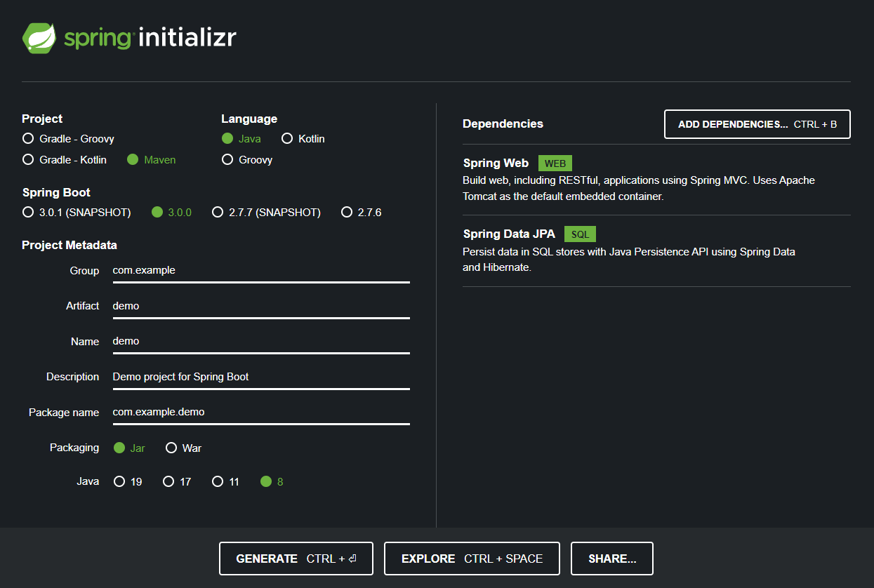Choose Spring Boot version 3.0.0
Viewport: 874px width, 588px height.
click(x=172, y=212)
